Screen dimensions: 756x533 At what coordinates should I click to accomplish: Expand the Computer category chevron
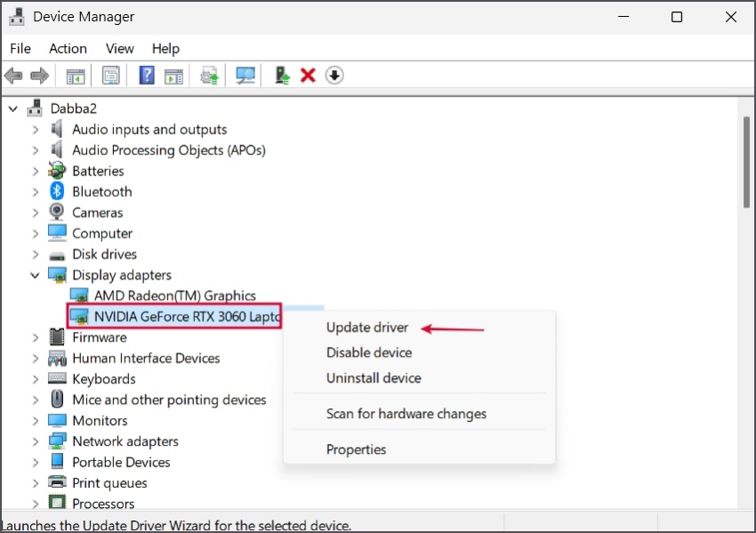(x=36, y=234)
